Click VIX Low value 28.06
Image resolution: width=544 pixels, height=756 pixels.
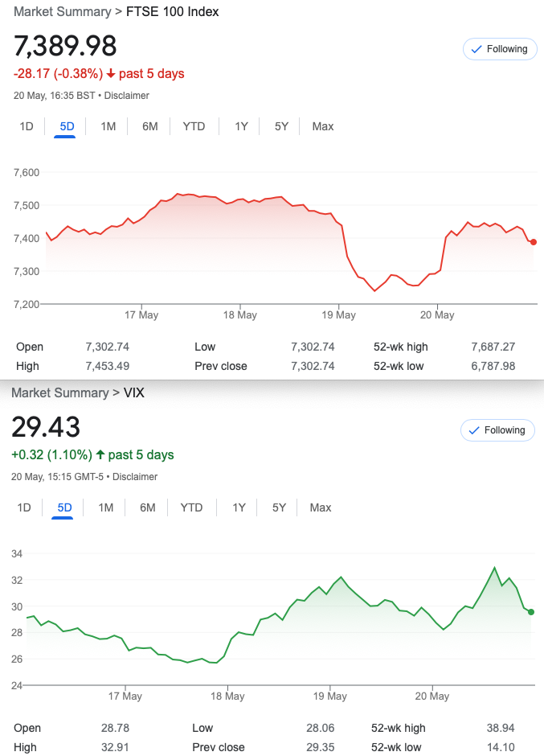[321, 728]
